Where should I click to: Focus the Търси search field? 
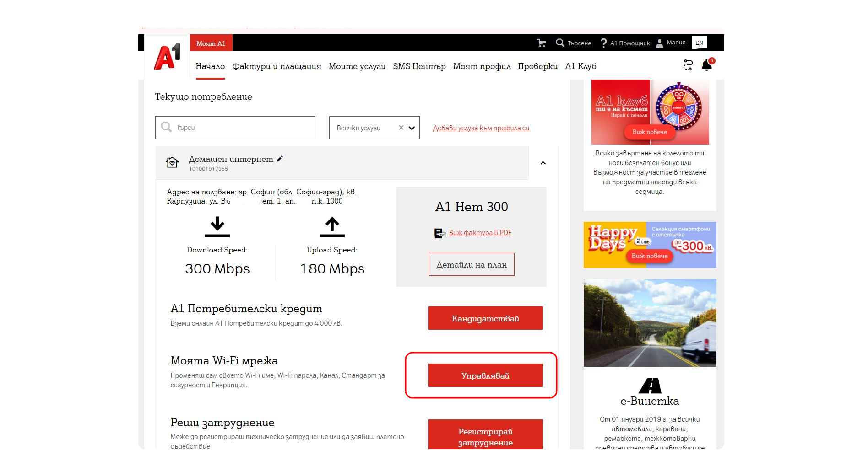235,128
